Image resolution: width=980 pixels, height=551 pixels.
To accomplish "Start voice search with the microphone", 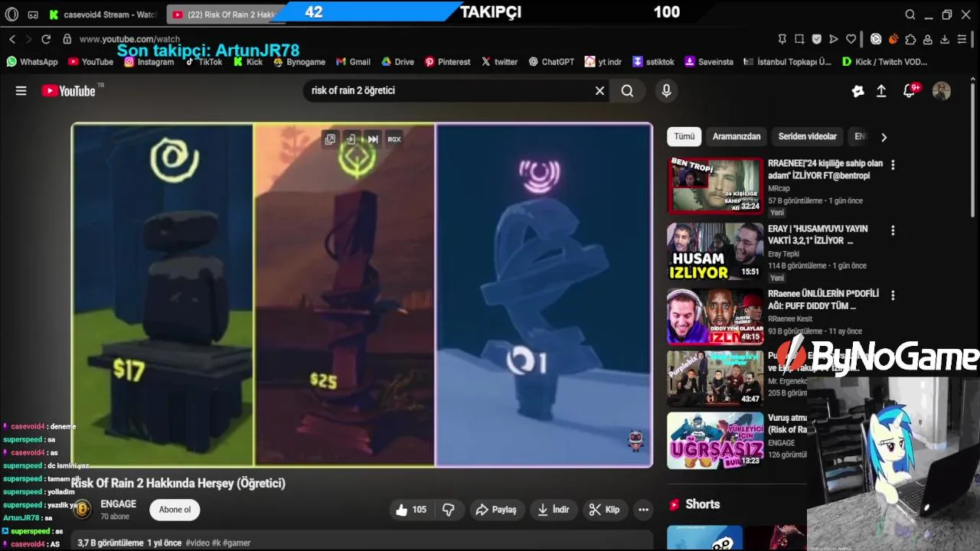I will click(x=666, y=91).
